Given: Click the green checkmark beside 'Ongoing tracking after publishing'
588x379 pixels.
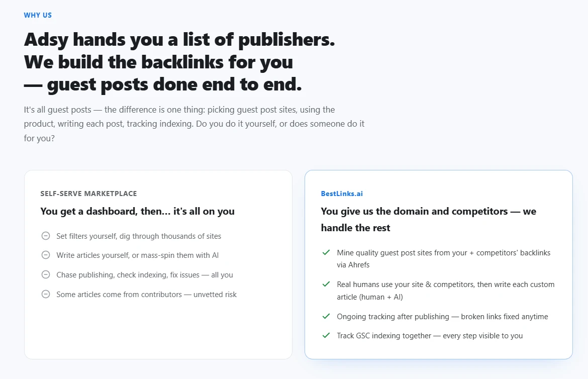Looking at the screenshot, I should coord(326,316).
